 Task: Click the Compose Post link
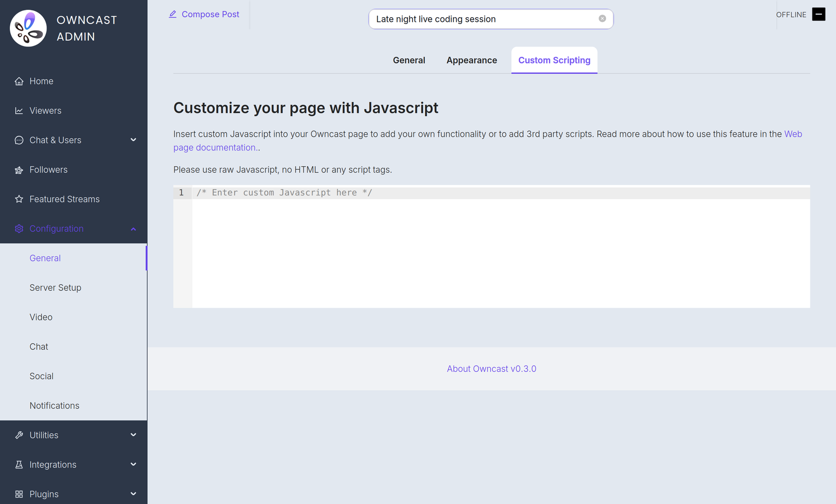coord(204,14)
